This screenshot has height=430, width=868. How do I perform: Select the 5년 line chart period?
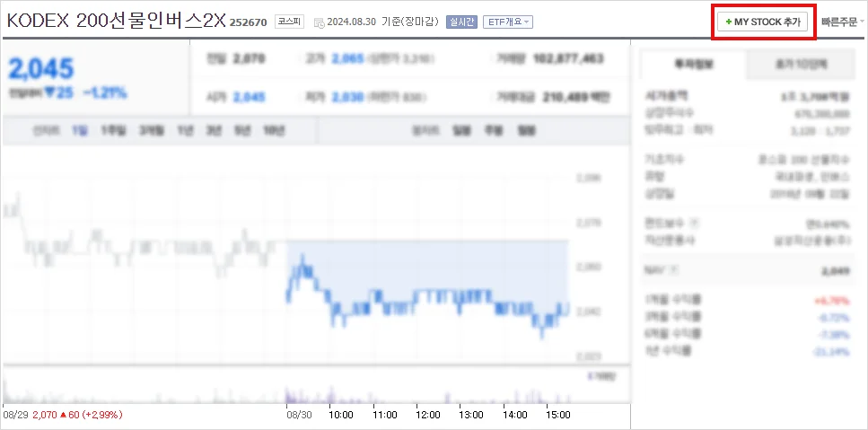coord(242,131)
